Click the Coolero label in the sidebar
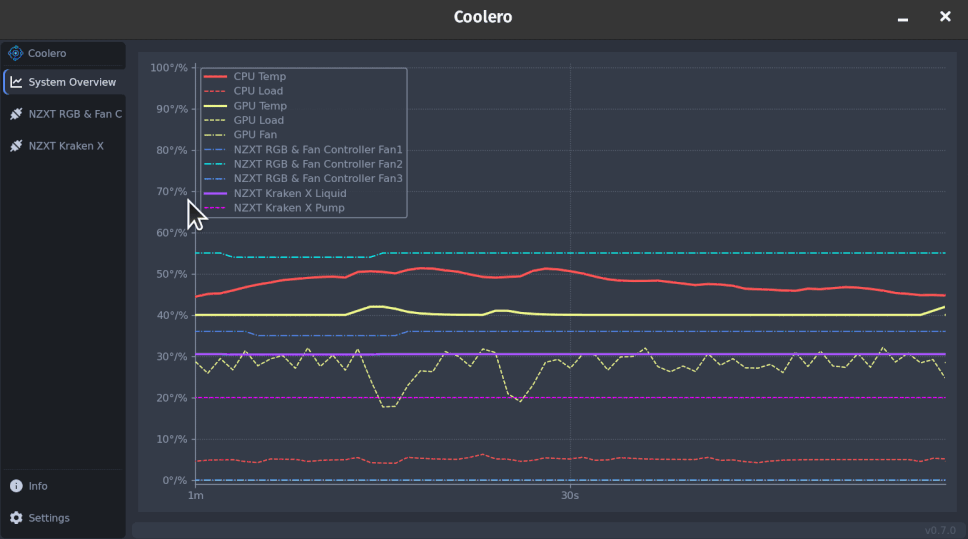Image resolution: width=968 pixels, height=539 pixels. (47, 53)
